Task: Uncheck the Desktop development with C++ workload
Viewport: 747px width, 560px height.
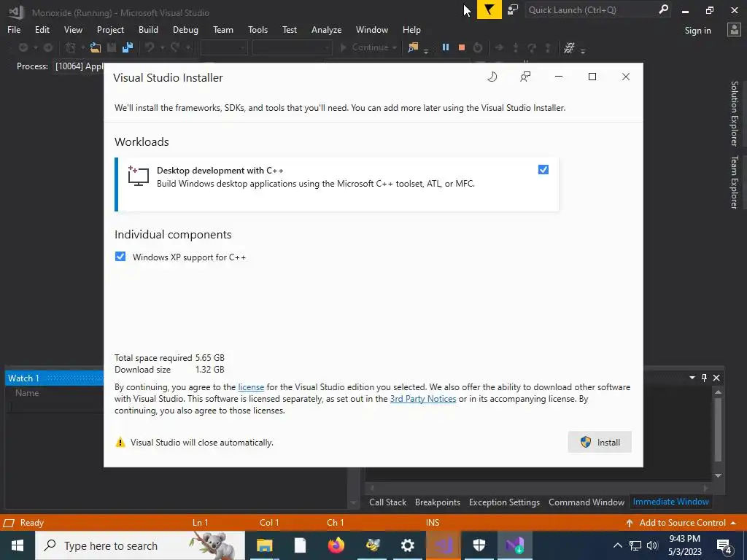Action: pos(543,170)
